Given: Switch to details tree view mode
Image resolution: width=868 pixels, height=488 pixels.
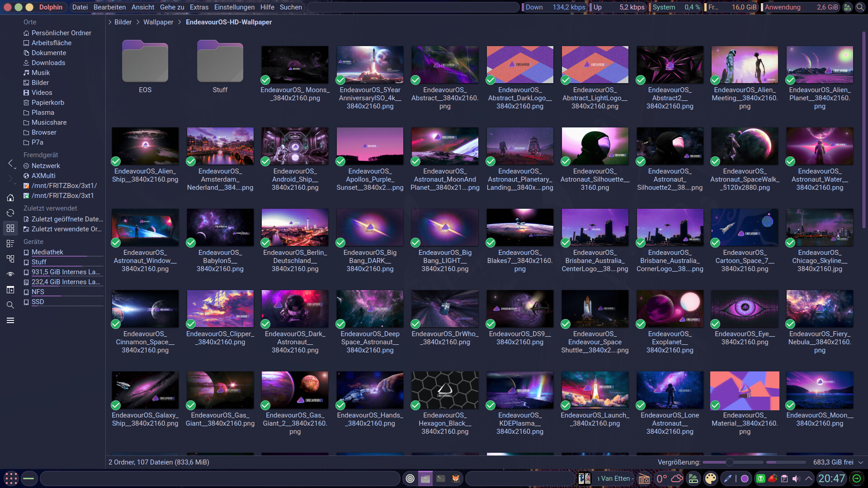Looking at the screenshot, I should (10, 259).
